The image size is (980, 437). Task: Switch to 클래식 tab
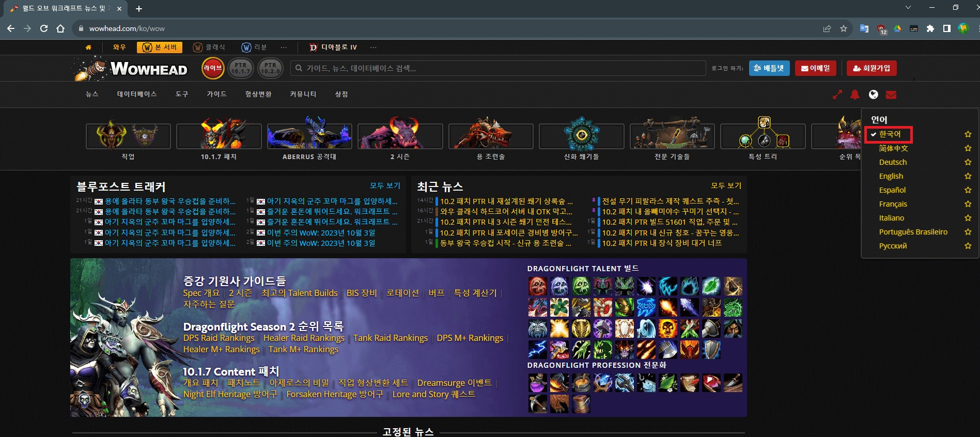click(x=209, y=47)
